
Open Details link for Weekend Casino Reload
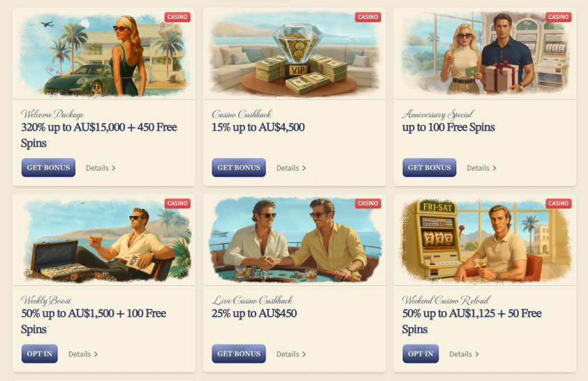point(464,354)
